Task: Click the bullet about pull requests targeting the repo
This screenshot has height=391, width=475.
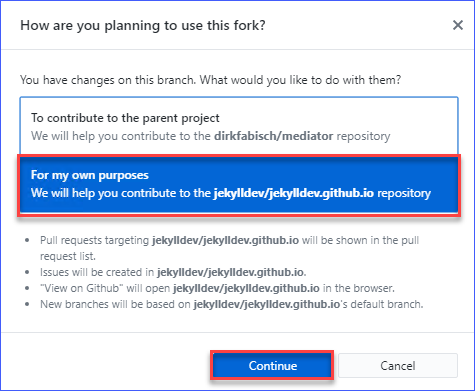Action: tap(229, 248)
